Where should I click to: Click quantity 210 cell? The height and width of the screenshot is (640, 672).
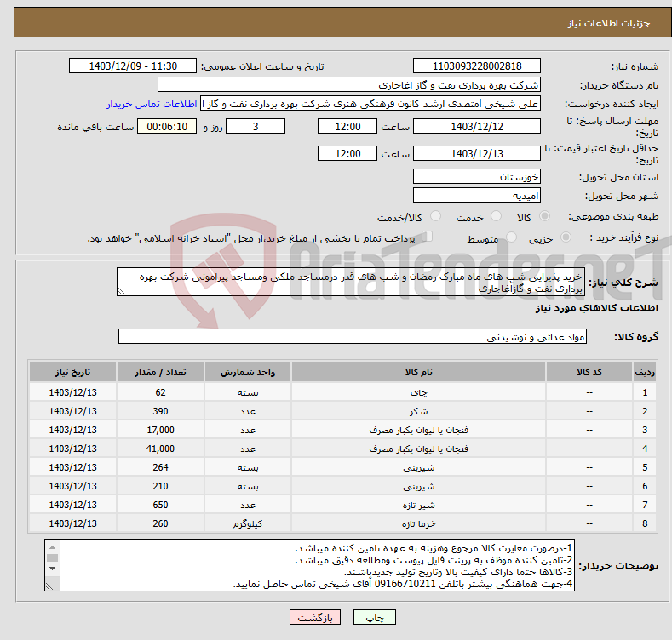pyautogui.click(x=160, y=486)
